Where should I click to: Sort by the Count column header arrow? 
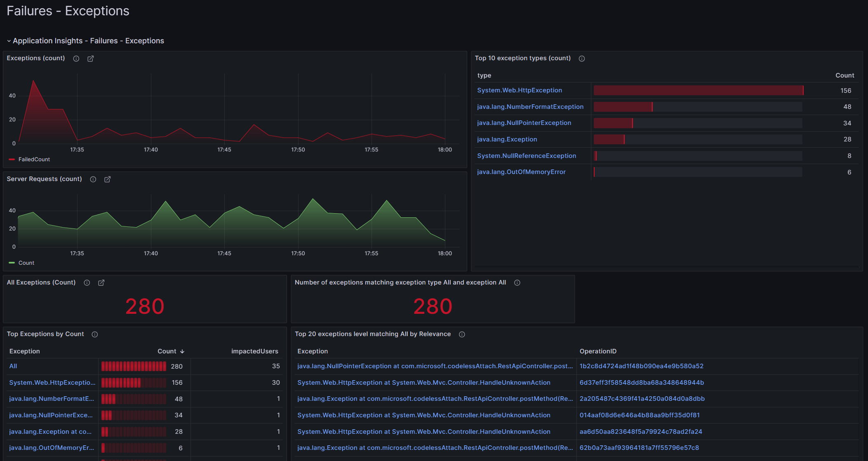click(x=182, y=351)
